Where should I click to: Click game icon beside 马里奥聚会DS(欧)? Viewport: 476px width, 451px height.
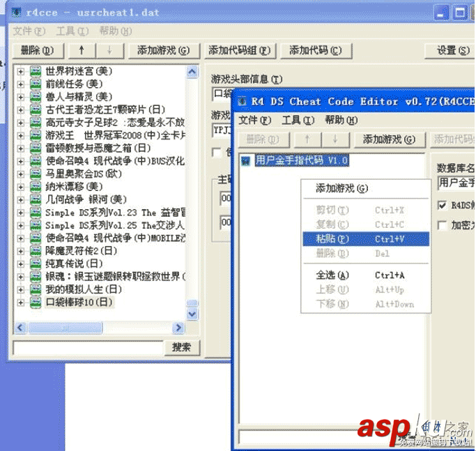[x=36, y=174]
